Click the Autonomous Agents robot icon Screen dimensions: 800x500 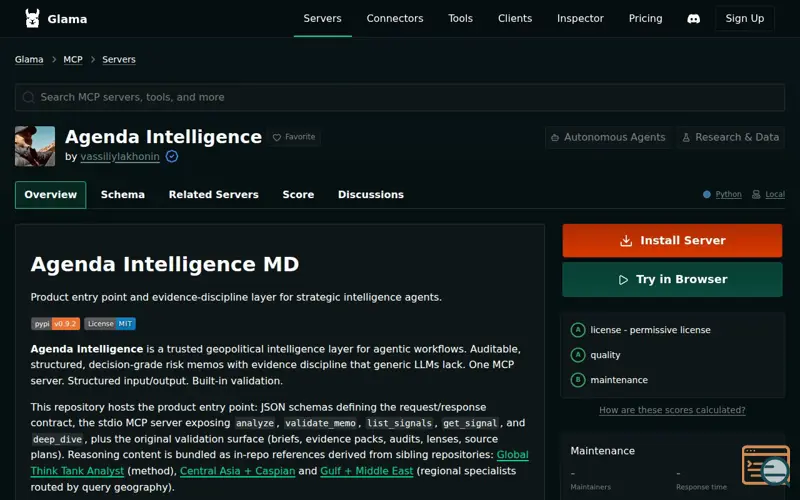pyautogui.click(x=555, y=138)
